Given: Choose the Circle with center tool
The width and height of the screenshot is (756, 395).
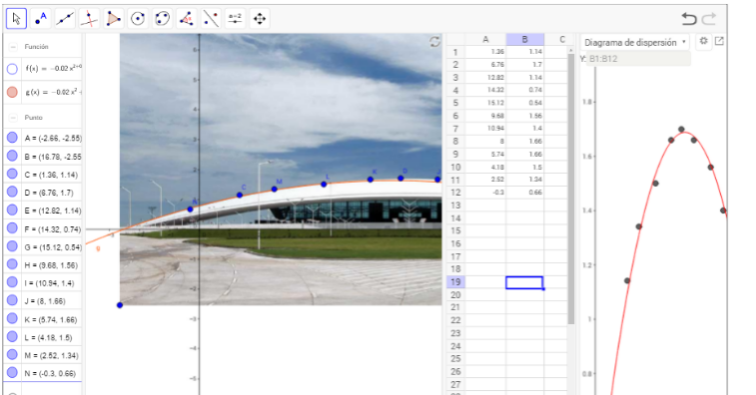Looking at the screenshot, I should tap(138, 19).
